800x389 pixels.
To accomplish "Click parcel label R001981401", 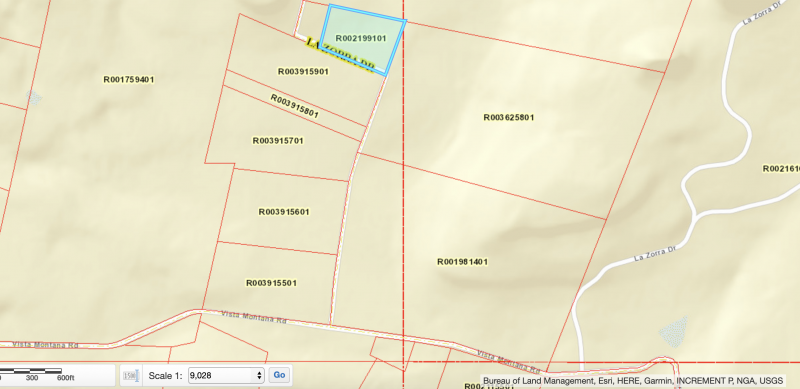I will (x=463, y=262).
